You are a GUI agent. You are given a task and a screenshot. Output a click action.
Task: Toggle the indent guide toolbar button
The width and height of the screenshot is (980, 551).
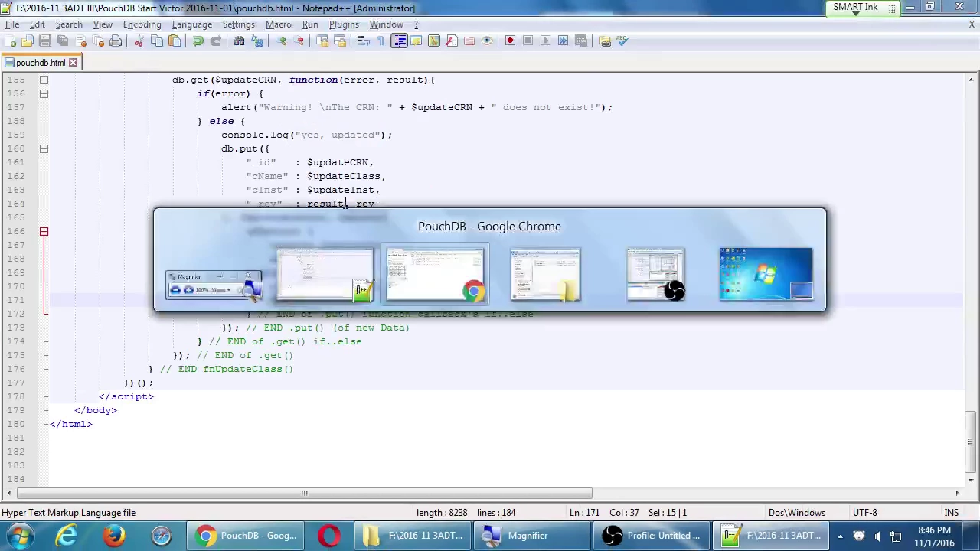(399, 41)
